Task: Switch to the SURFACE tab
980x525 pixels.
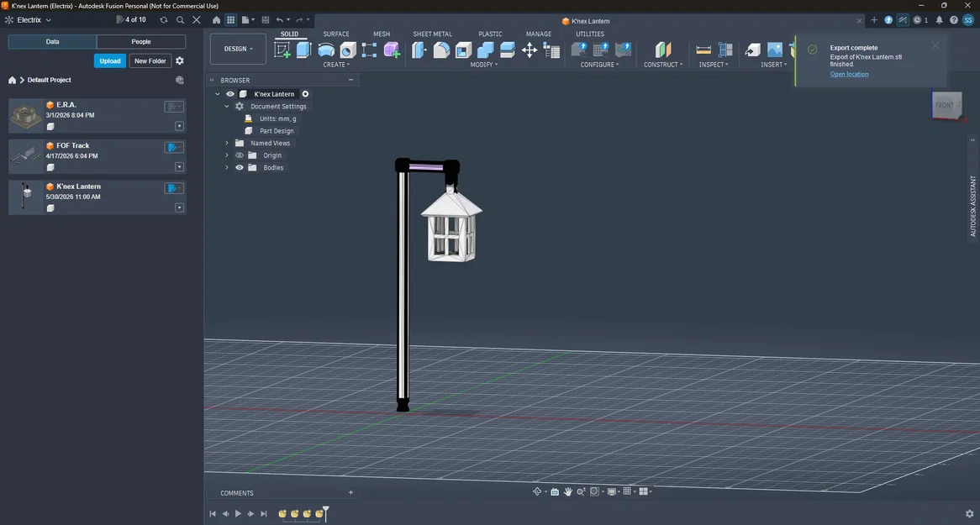Action: tap(336, 34)
